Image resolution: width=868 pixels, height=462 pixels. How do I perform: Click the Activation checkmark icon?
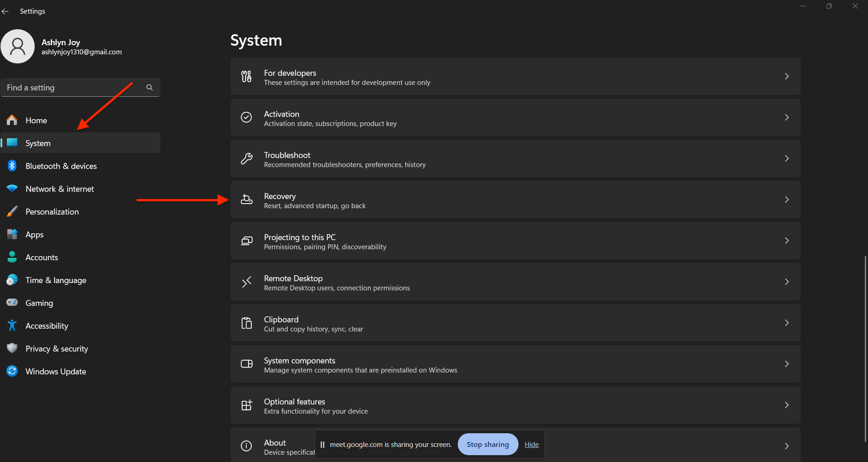point(247,117)
